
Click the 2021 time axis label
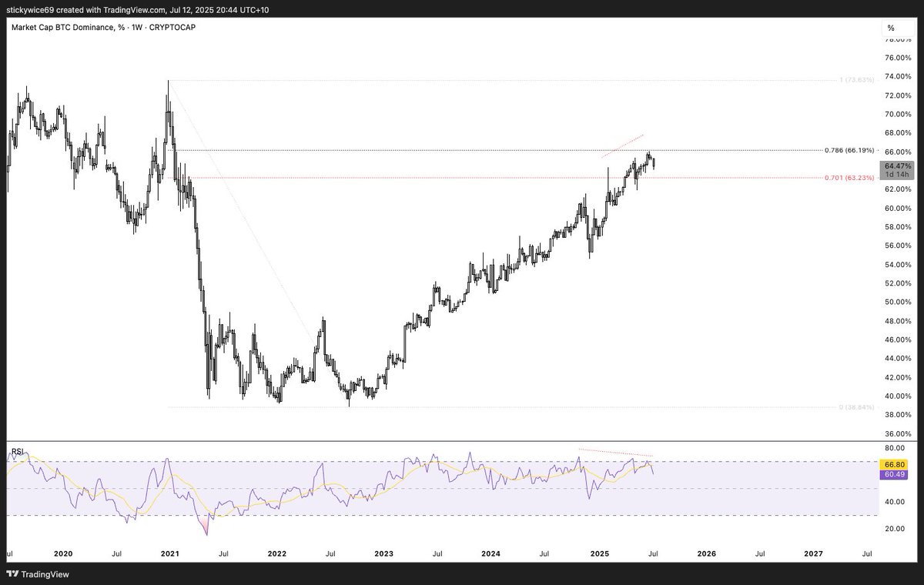(x=170, y=553)
